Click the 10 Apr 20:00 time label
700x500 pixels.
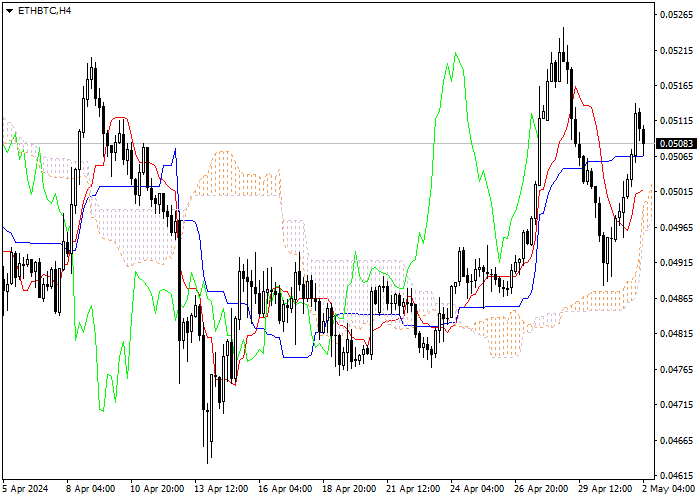(x=157, y=489)
